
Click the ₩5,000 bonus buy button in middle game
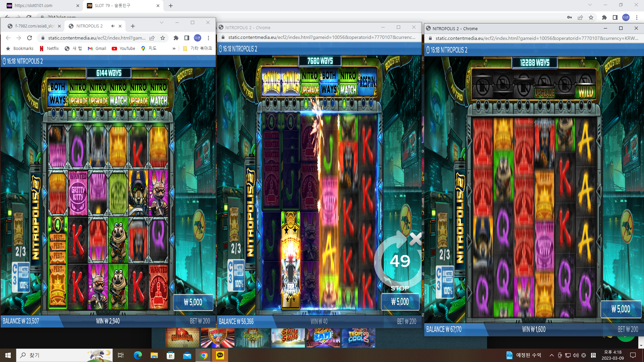400,302
